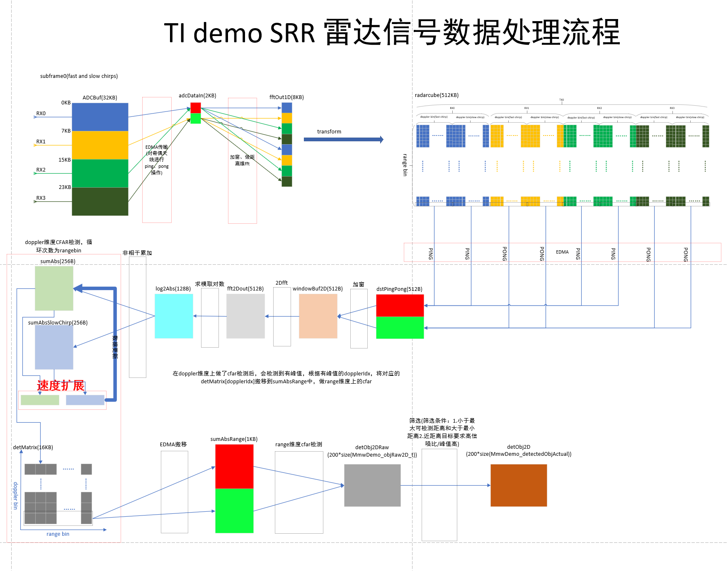Select the fftOut1D(8KB) output block
Screen dimensions: 728x571
287,145
